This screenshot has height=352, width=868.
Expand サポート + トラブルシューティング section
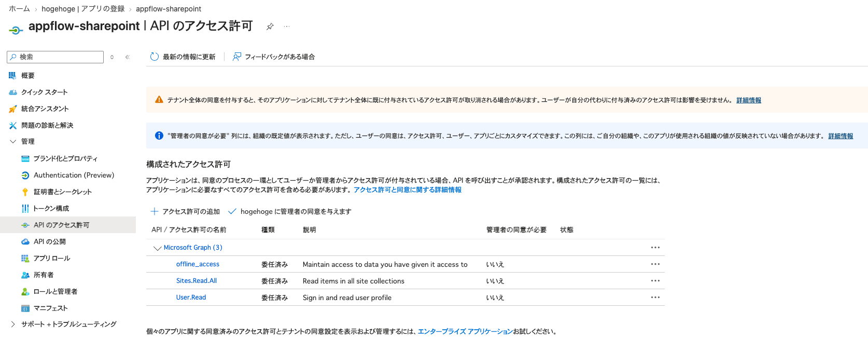click(13, 324)
